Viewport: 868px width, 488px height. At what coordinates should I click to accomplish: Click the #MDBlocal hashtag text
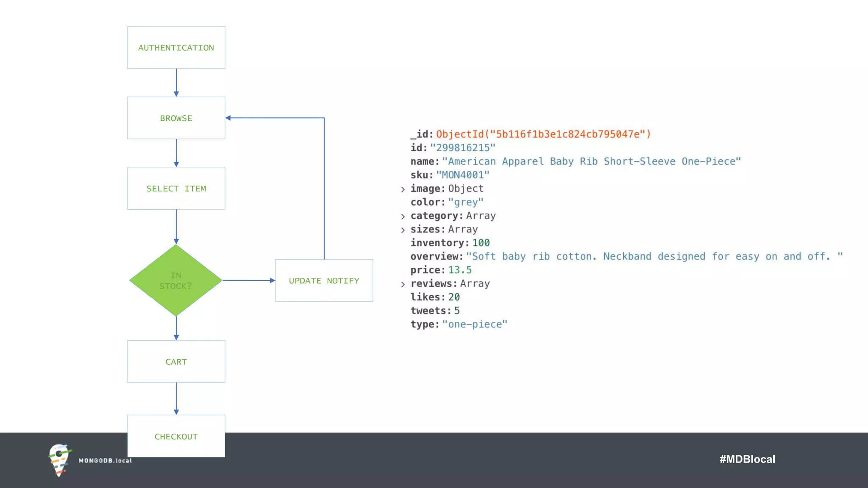(x=747, y=459)
